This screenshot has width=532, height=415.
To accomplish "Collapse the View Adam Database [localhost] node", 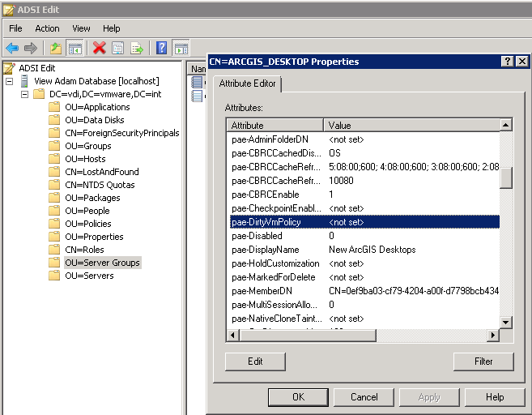I will pyautogui.click(x=9, y=81).
